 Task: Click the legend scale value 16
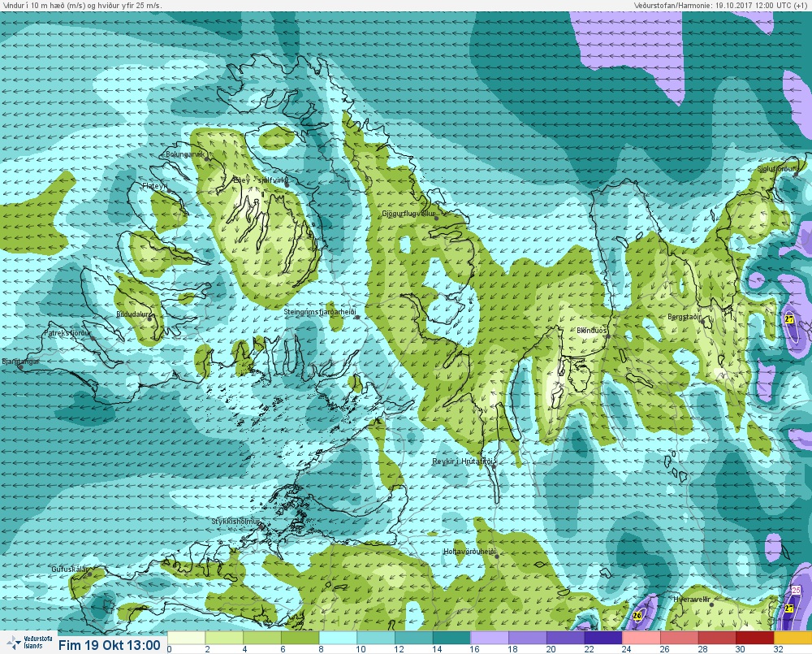tap(474, 649)
